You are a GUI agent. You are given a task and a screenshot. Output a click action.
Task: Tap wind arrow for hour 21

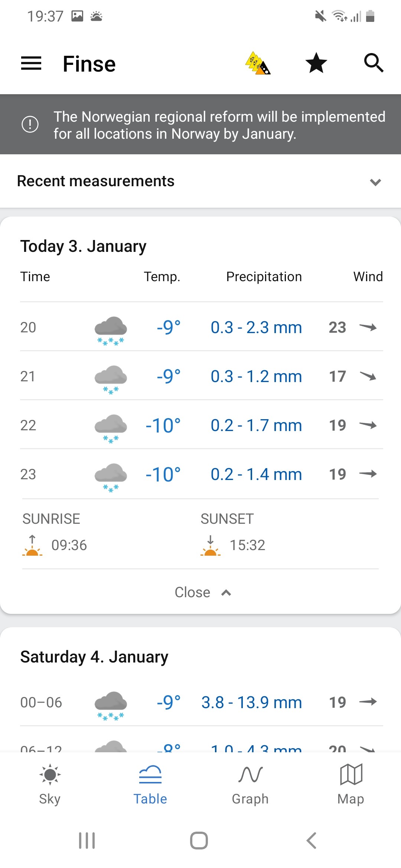click(368, 376)
